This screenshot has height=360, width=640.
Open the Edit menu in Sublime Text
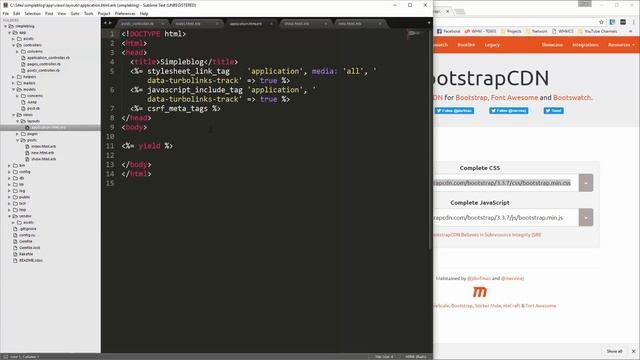(16, 13)
